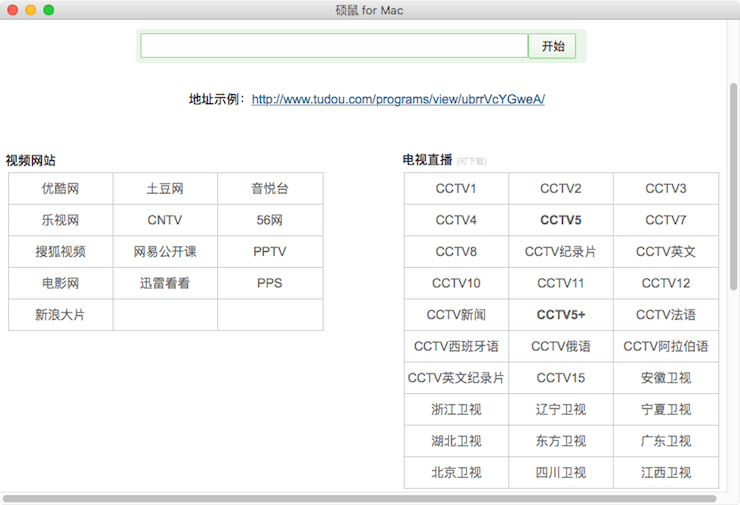The width and height of the screenshot is (740, 505).
Task: Click the horizontal scrollbar at bottom
Action: point(360,499)
